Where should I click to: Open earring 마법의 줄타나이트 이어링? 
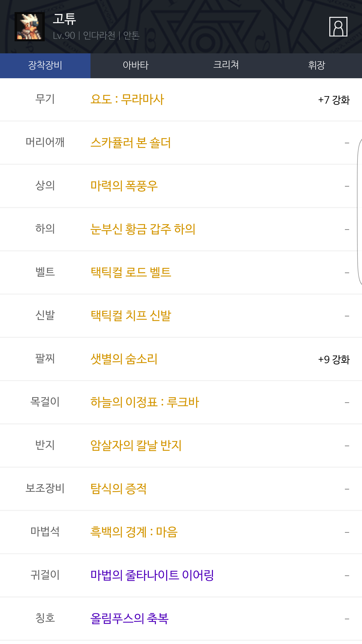(x=152, y=575)
